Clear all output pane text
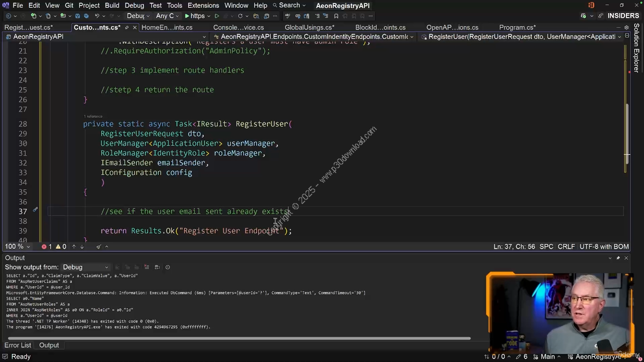The height and width of the screenshot is (362, 644). (146, 267)
